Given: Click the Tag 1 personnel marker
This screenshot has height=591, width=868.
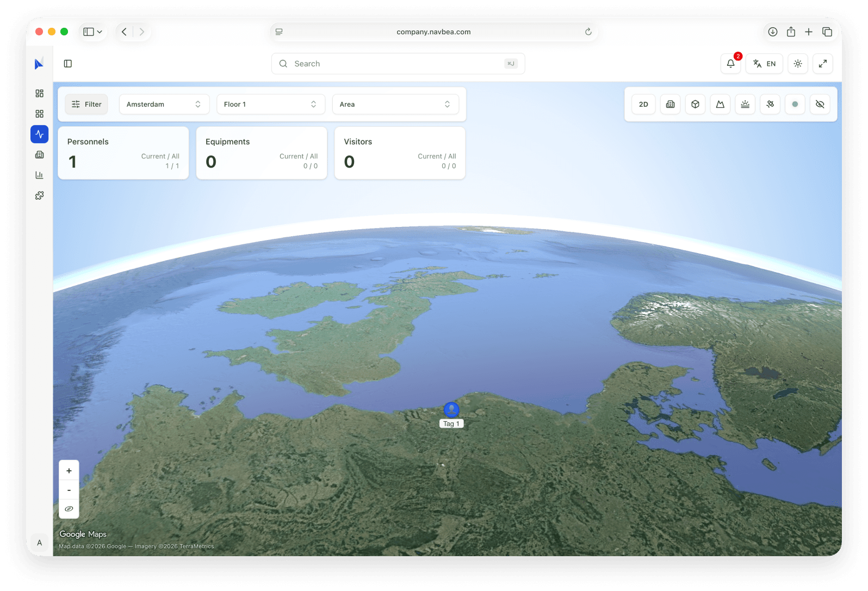Looking at the screenshot, I should coord(451,410).
